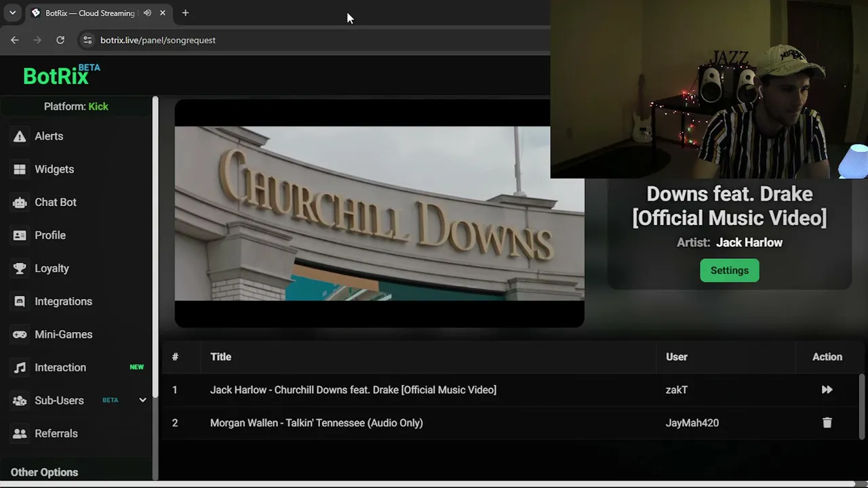Click the Platform: Kick label

76,106
